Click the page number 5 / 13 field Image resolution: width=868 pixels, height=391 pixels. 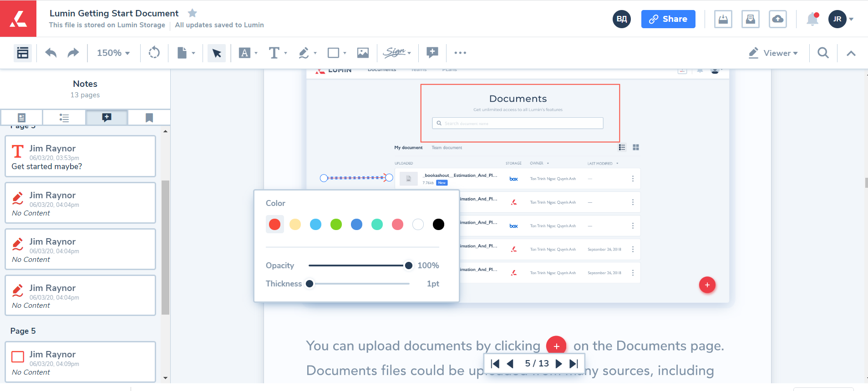(x=537, y=363)
